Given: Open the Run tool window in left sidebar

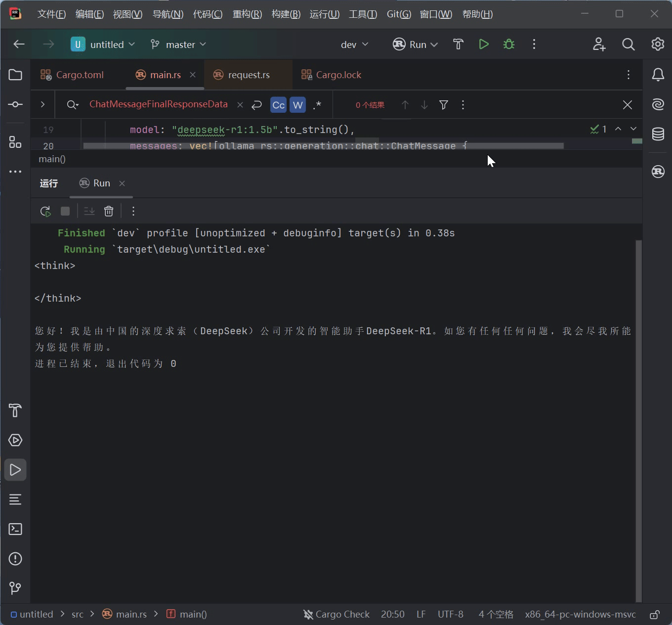Looking at the screenshot, I should tap(15, 470).
